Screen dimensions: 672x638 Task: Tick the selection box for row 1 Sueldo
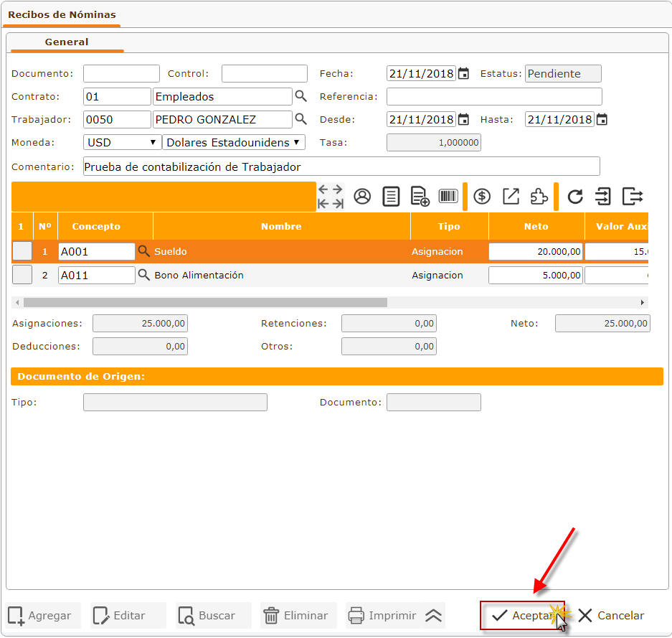[22, 251]
